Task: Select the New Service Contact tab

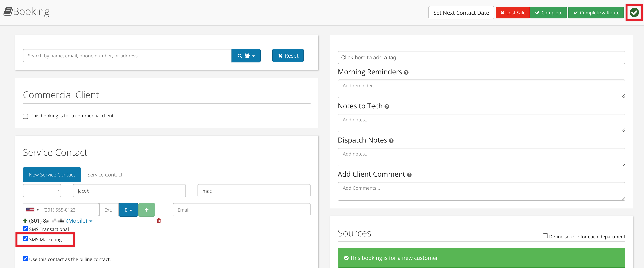Action: pos(52,175)
